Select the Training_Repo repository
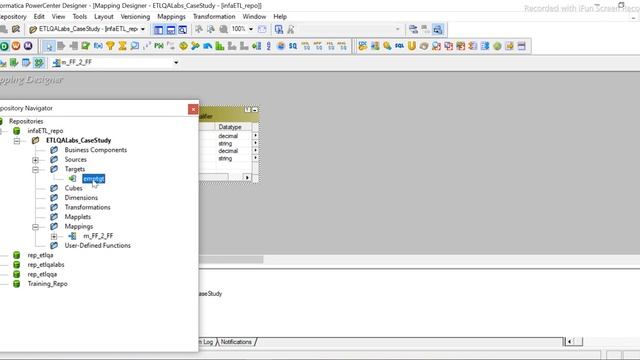The image size is (640, 360). point(47,284)
